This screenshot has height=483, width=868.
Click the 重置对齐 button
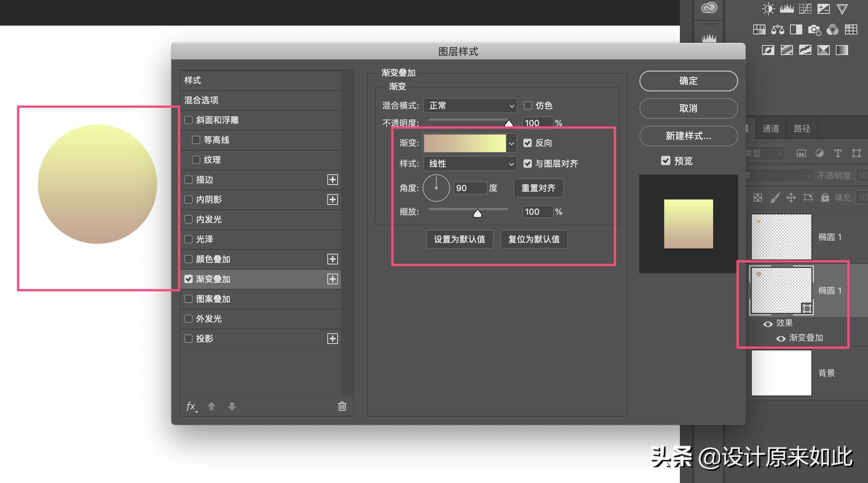538,188
